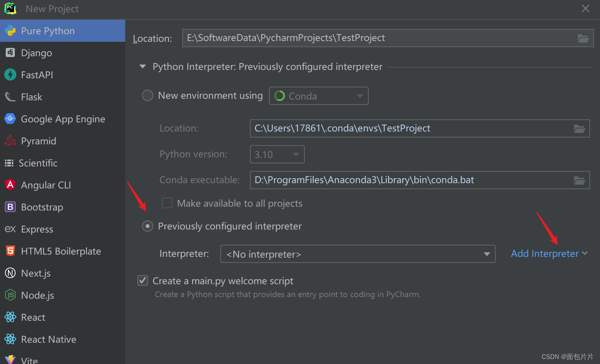Screen dimensions: 600x364
Task: Click the Django project icon
Action: point(10,52)
